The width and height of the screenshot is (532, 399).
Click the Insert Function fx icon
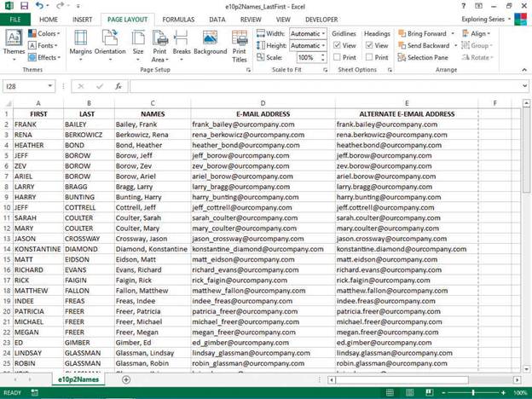point(119,86)
